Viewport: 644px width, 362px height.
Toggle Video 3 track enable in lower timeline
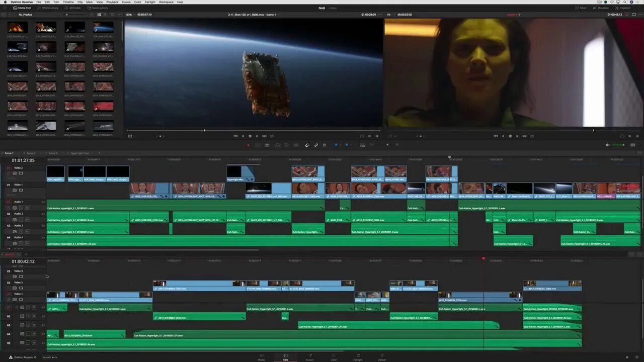(x=21, y=277)
